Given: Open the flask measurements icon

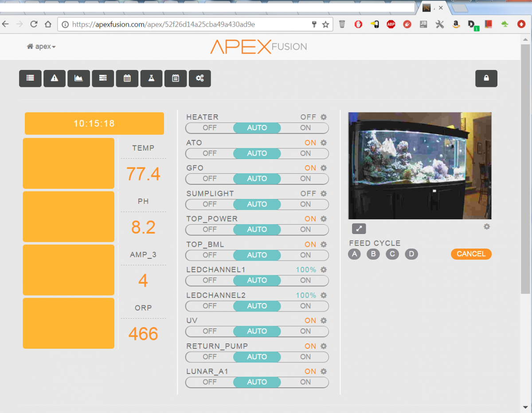Looking at the screenshot, I should [151, 78].
